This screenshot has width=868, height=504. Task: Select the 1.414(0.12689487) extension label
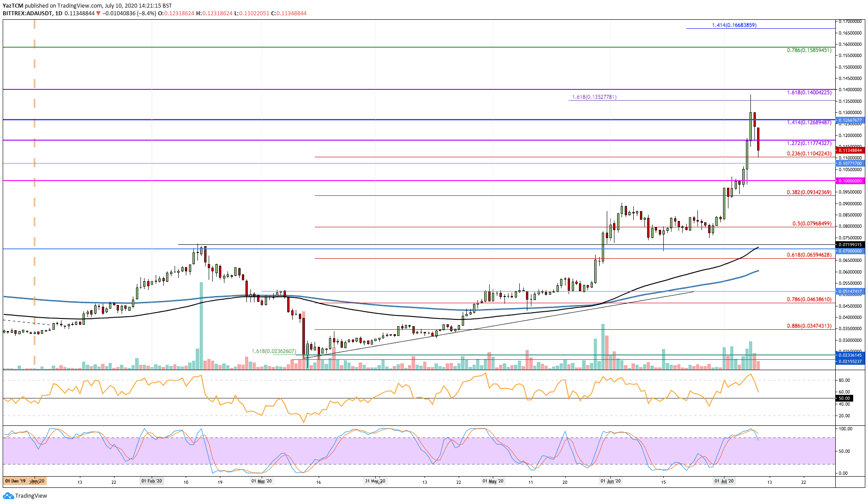coord(809,123)
